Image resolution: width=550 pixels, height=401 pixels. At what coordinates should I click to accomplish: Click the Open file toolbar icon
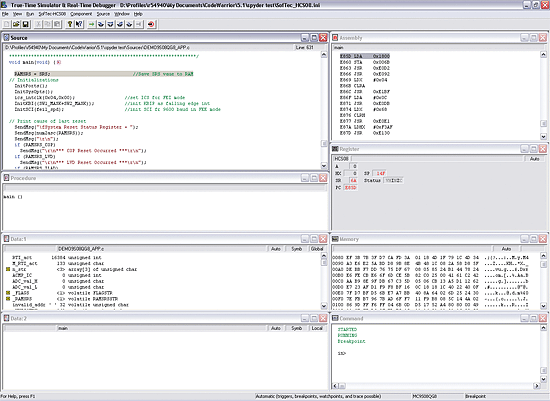[16, 24]
